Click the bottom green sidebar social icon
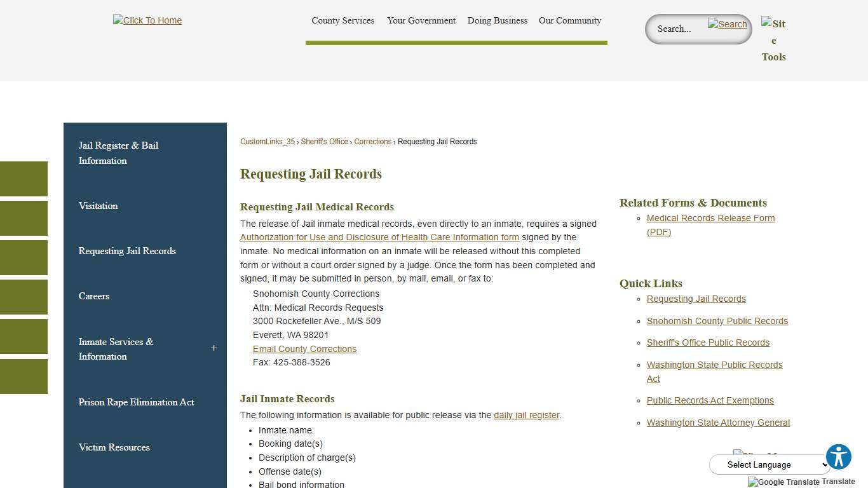This screenshot has height=488, width=868. (x=24, y=376)
